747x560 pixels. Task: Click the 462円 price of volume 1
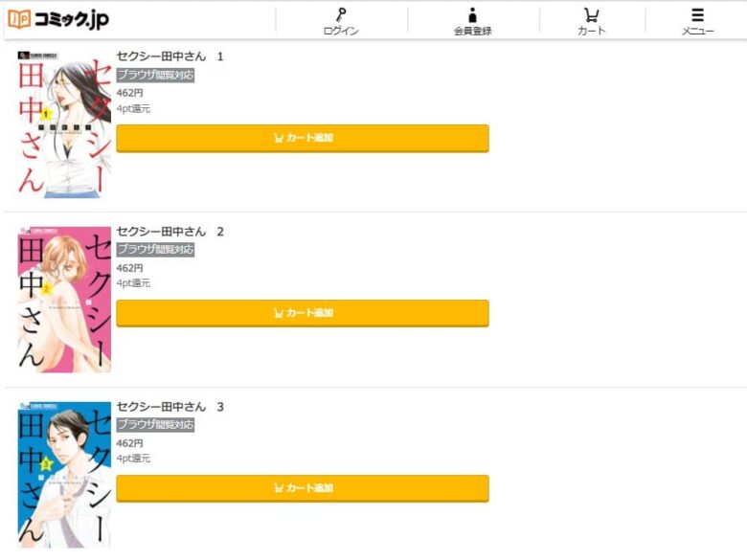coord(129,93)
